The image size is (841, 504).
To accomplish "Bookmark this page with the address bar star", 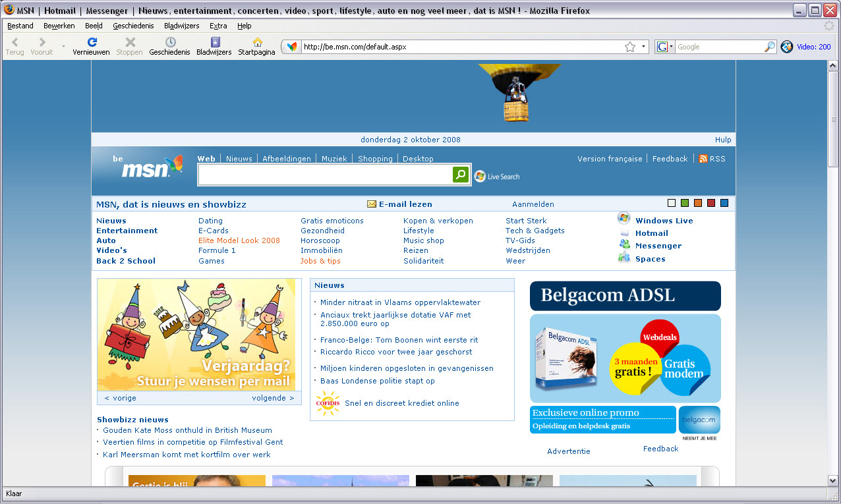I will coord(630,47).
